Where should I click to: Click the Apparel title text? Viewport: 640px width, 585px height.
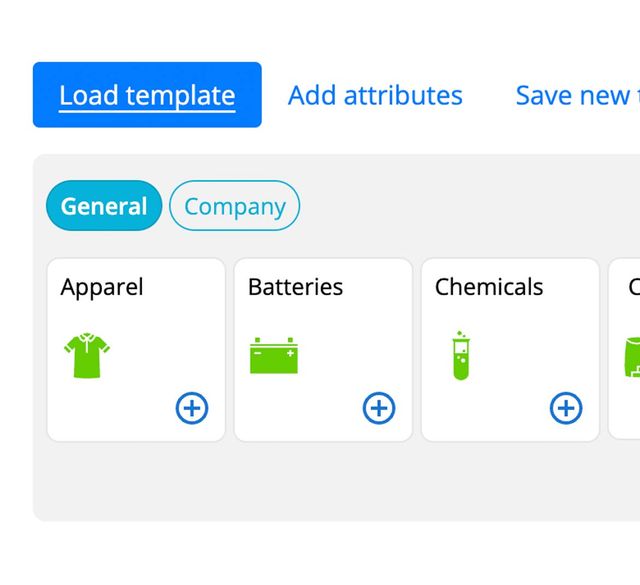102,287
